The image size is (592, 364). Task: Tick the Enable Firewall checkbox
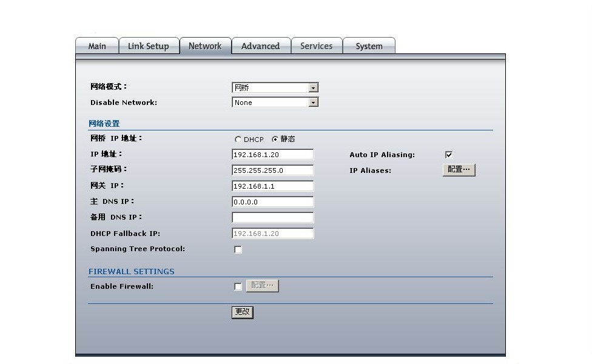tap(238, 286)
